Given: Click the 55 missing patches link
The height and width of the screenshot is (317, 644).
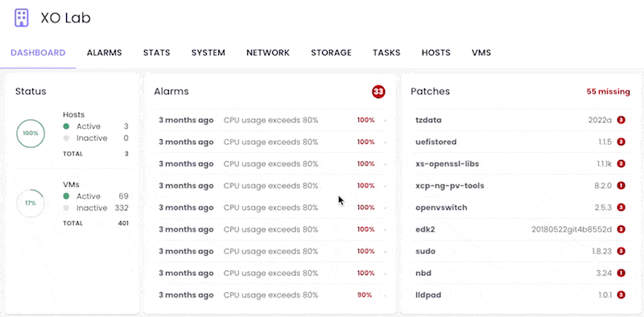Looking at the screenshot, I should click(608, 92).
